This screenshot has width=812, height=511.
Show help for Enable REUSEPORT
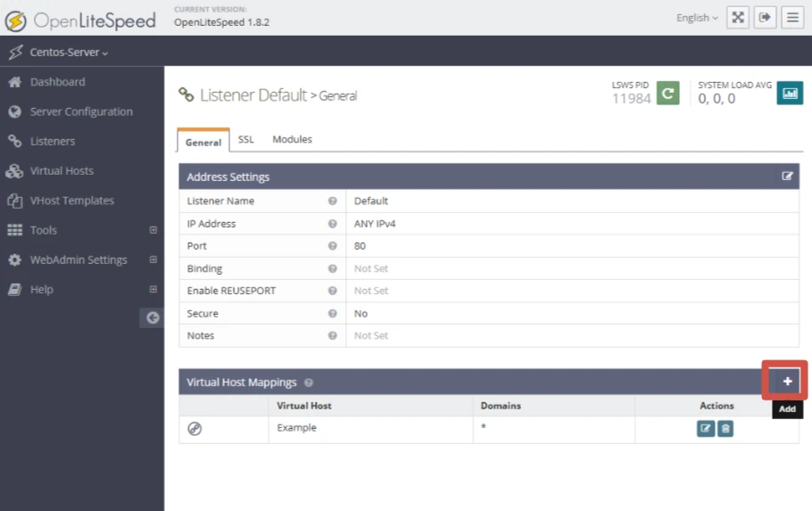pyautogui.click(x=333, y=291)
